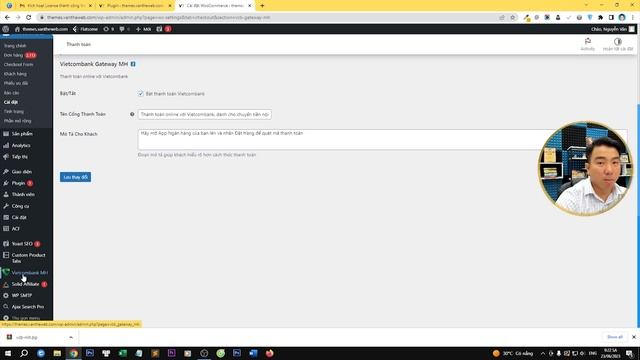Open Chrome extensions puzzle icon
640x360 pixels.
pyautogui.click(x=600, y=18)
